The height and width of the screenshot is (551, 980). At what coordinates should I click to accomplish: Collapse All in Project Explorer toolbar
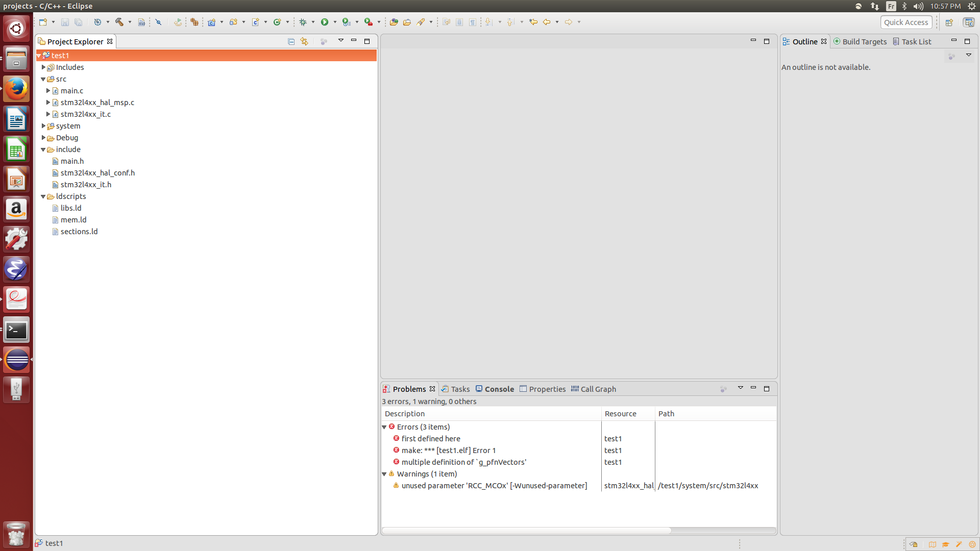tap(291, 41)
